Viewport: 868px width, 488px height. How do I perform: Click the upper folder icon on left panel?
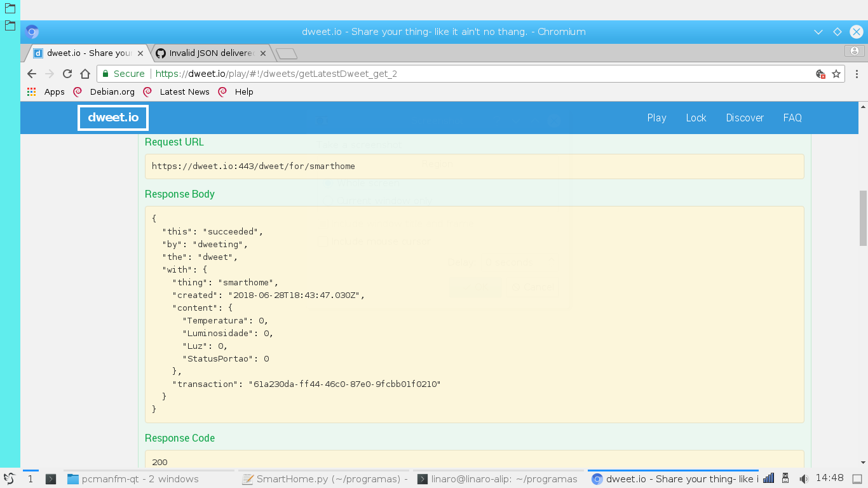click(x=10, y=9)
